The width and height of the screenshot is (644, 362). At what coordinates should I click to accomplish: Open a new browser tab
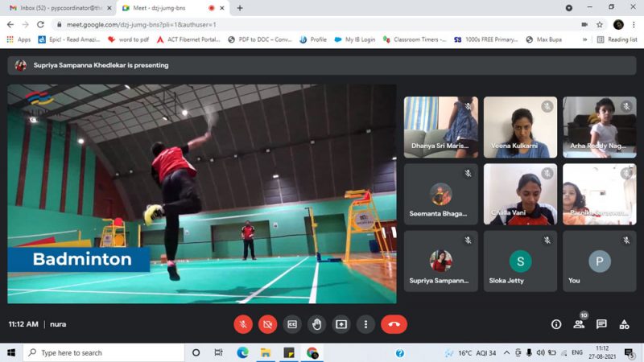click(x=240, y=8)
